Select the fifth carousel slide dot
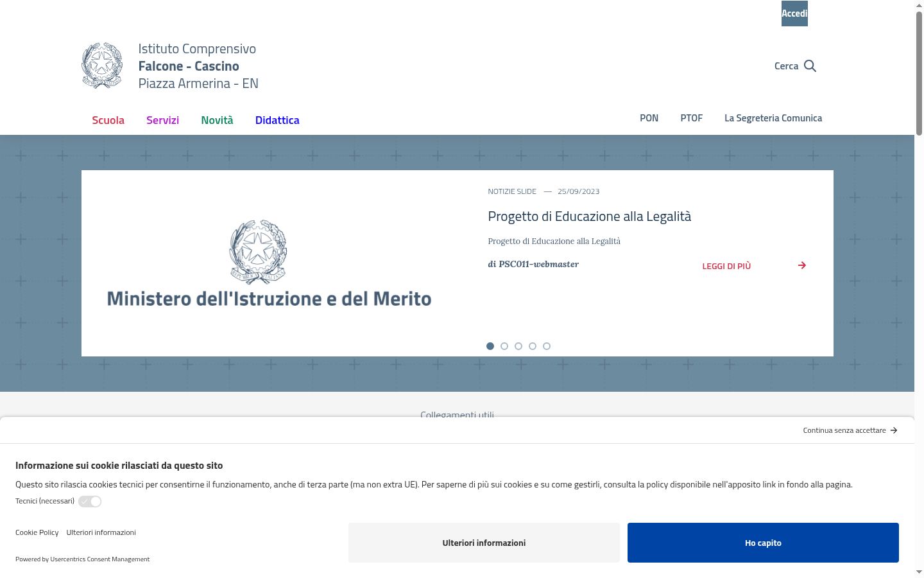 547,346
